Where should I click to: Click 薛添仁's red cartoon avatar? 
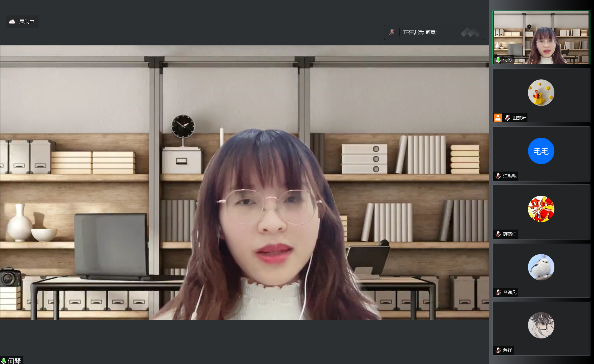coord(541,209)
